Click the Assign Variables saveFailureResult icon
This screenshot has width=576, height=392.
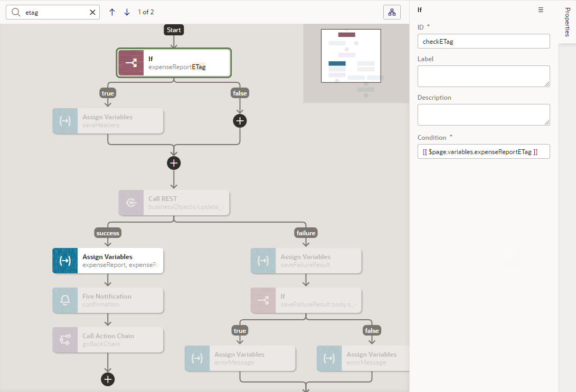pos(262,260)
